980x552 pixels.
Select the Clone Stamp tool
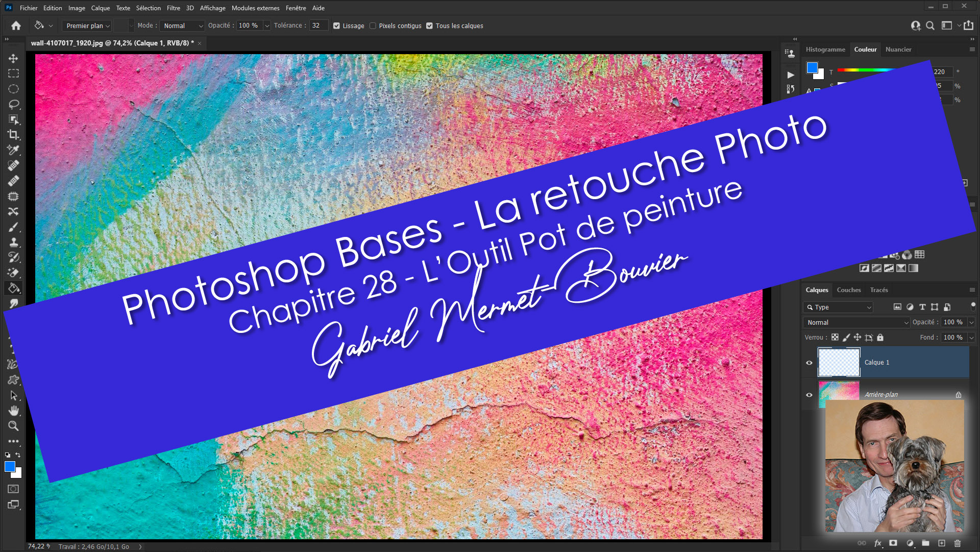pos(13,242)
